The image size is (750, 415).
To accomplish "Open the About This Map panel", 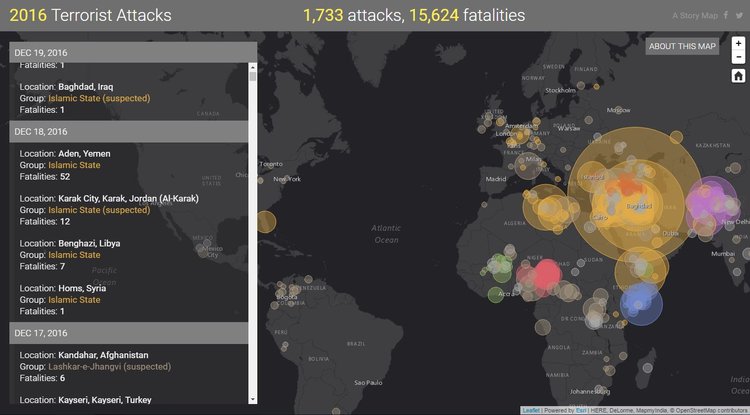I will tap(682, 47).
